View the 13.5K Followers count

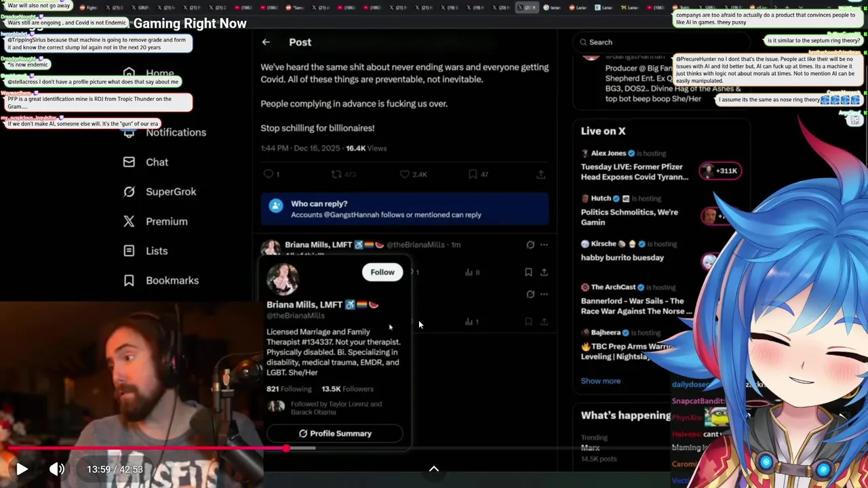[x=347, y=389]
